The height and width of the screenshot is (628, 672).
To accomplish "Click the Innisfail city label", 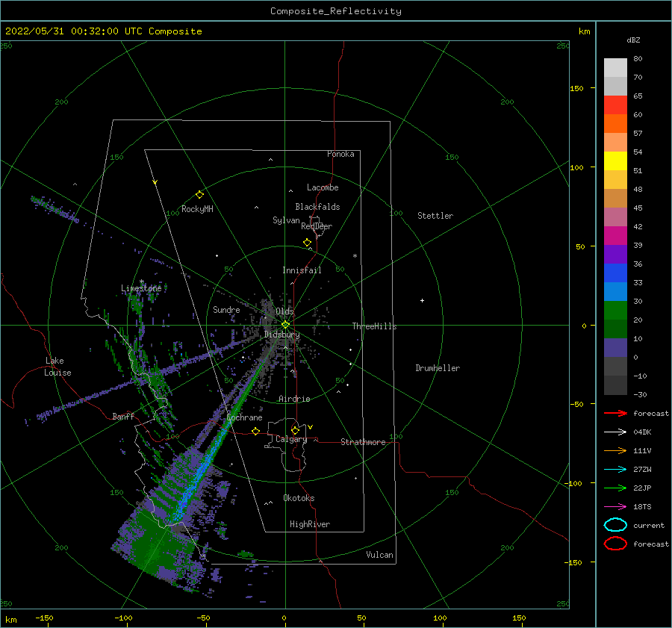I will pos(302,270).
